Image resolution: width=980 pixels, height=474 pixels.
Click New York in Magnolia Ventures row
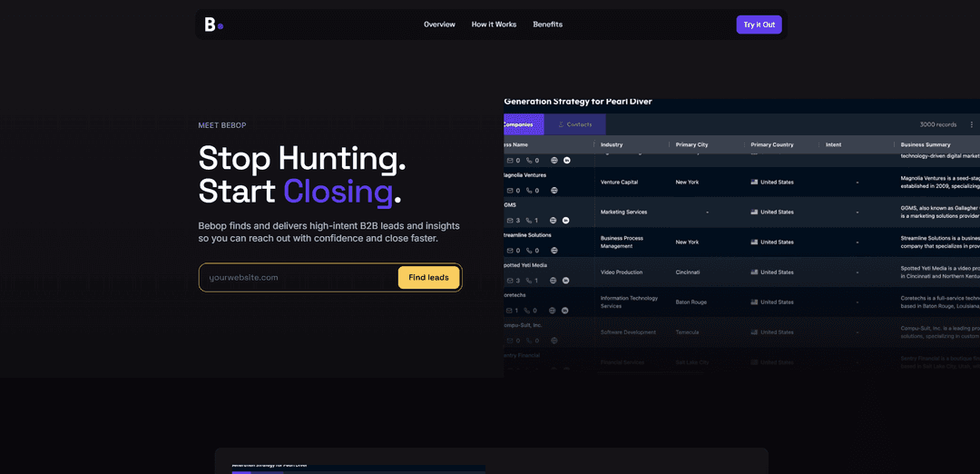click(x=687, y=182)
